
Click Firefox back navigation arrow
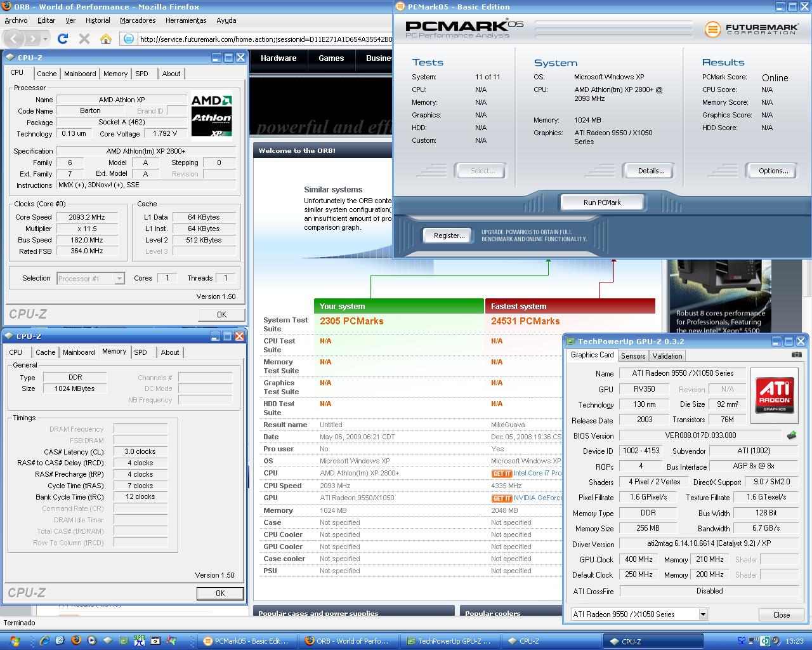point(15,39)
